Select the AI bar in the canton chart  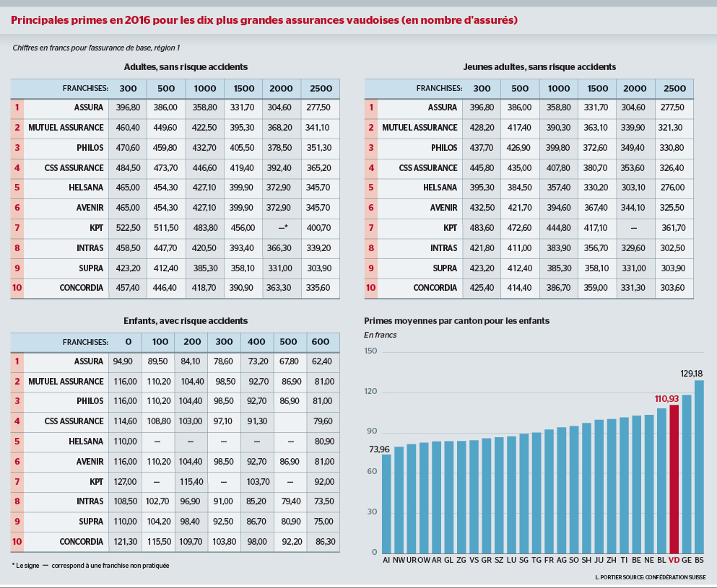pos(386,504)
